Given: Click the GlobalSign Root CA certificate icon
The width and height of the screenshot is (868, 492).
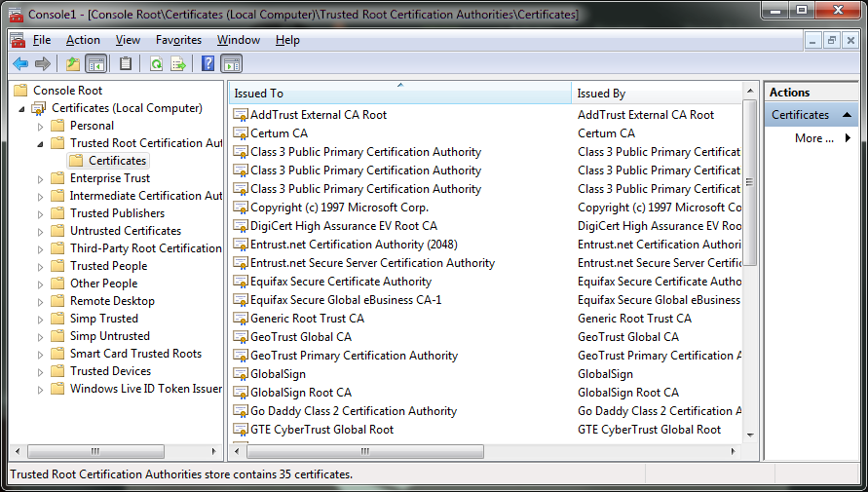Looking at the screenshot, I should pyautogui.click(x=241, y=393).
